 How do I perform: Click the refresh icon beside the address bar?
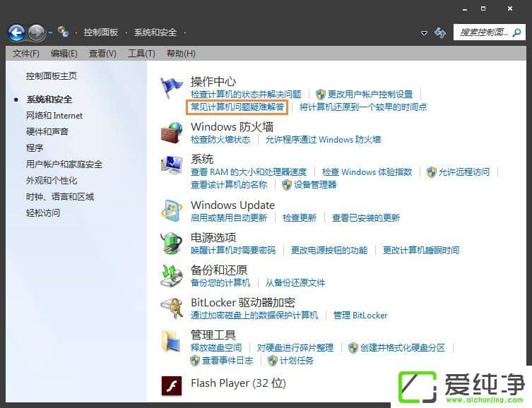pos(440,32)
